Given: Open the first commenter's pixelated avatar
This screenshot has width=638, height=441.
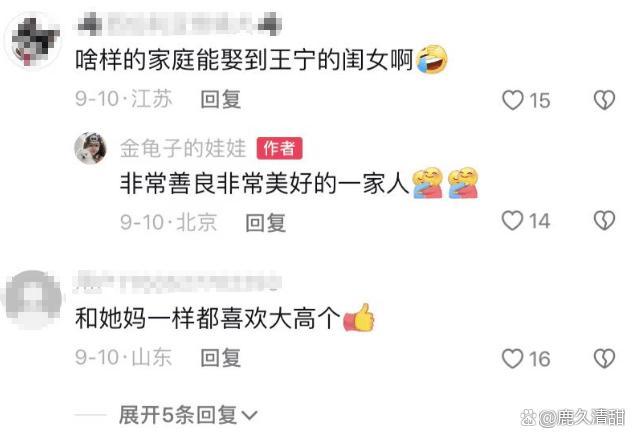Looking at the screenshot, I should (x=34, y=43).
